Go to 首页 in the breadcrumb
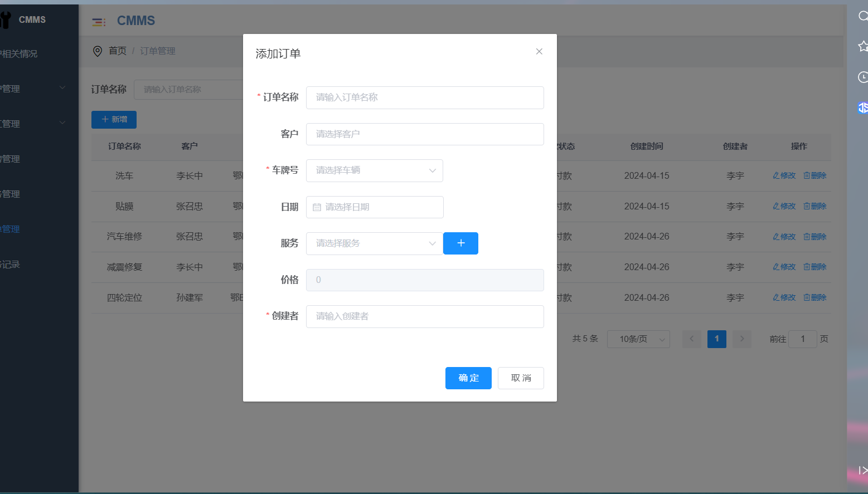This screenshot has height=494, width=868. (x=118, y=51)
